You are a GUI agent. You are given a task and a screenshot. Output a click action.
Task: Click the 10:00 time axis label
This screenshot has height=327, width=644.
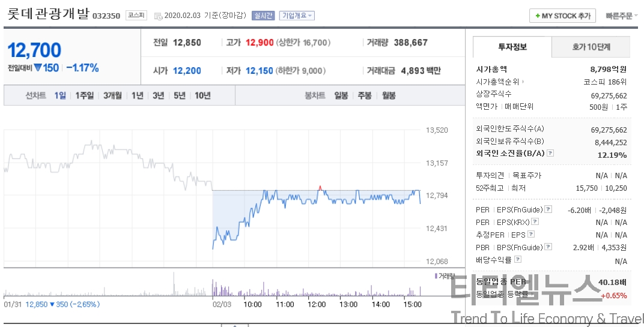click(x=252, y=304)
